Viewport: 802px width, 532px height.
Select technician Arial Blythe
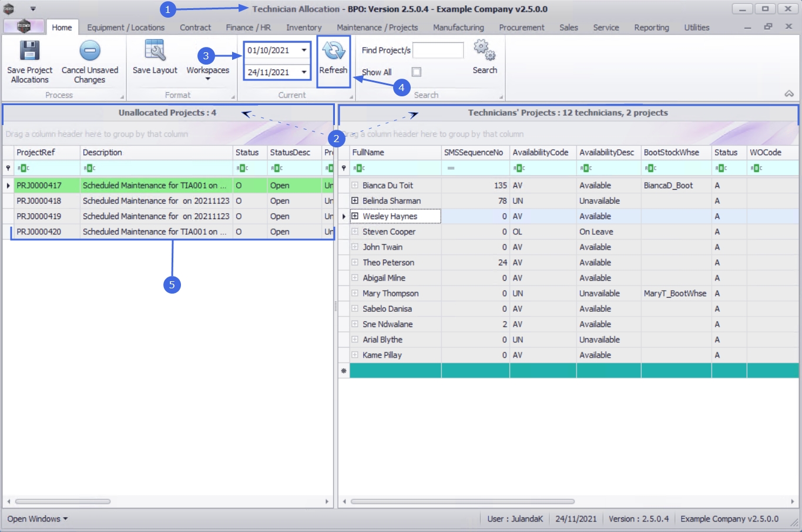pyautogui.click(x=382, y=339)
